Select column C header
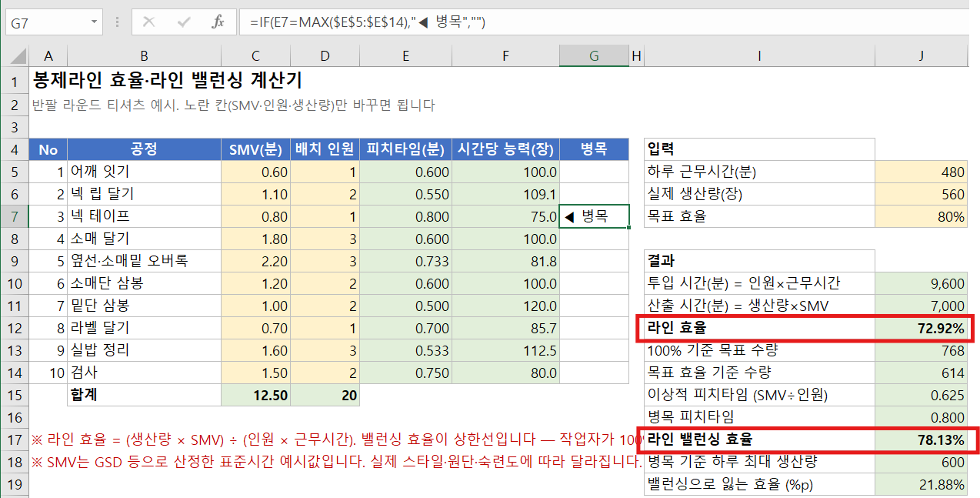Image resolution: width=980 pixels, height=498 pixels. click(x=256, y=55)
